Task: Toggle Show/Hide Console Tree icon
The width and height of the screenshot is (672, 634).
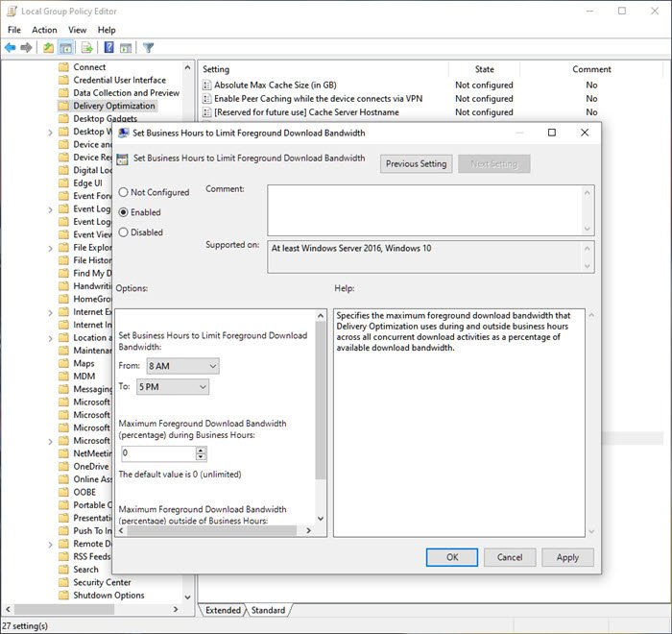Action: tap(65, 48)
